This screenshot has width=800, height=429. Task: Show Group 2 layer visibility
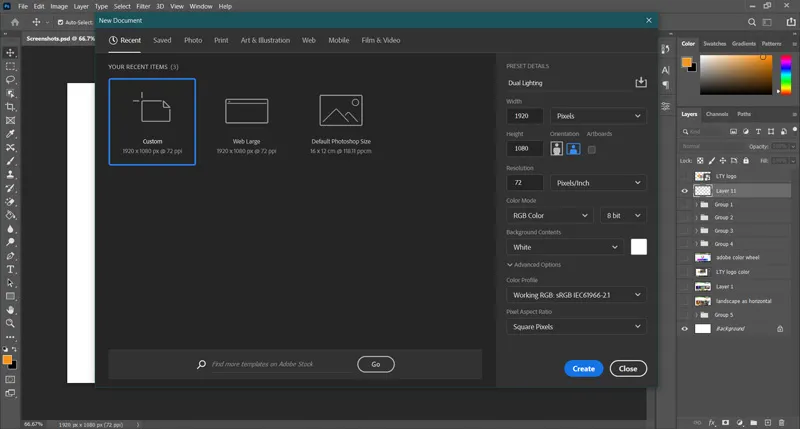(685, 217)
